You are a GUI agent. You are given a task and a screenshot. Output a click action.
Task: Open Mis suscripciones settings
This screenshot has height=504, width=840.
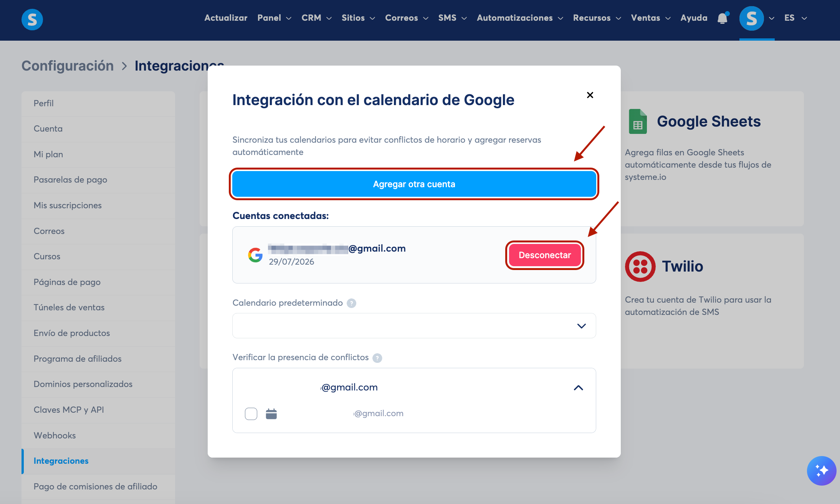98,206
